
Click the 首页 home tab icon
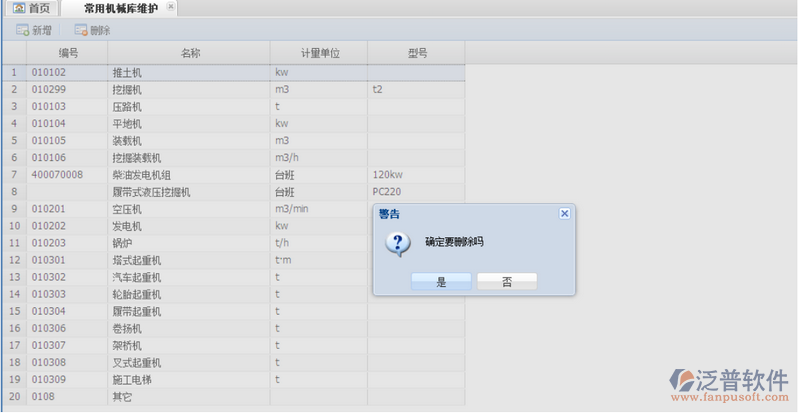pos(18,8)
